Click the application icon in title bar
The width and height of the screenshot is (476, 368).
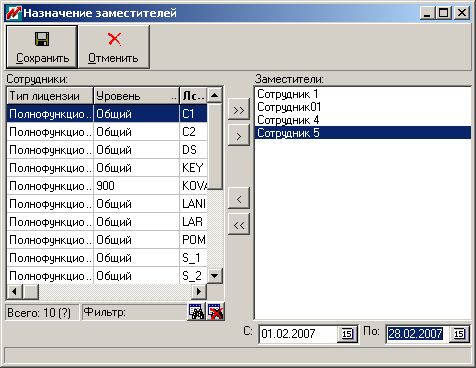14,13
